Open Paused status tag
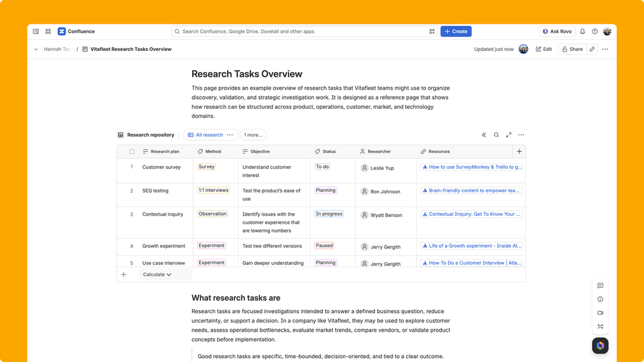Screen dimensions: 644x362 click(324, 245)
